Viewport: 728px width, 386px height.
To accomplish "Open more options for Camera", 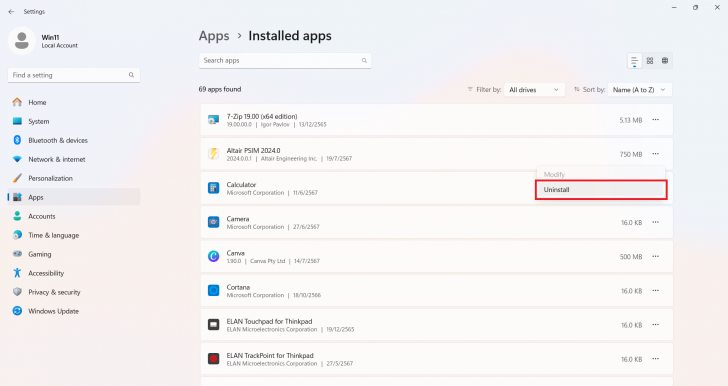I will pos(656,222).
